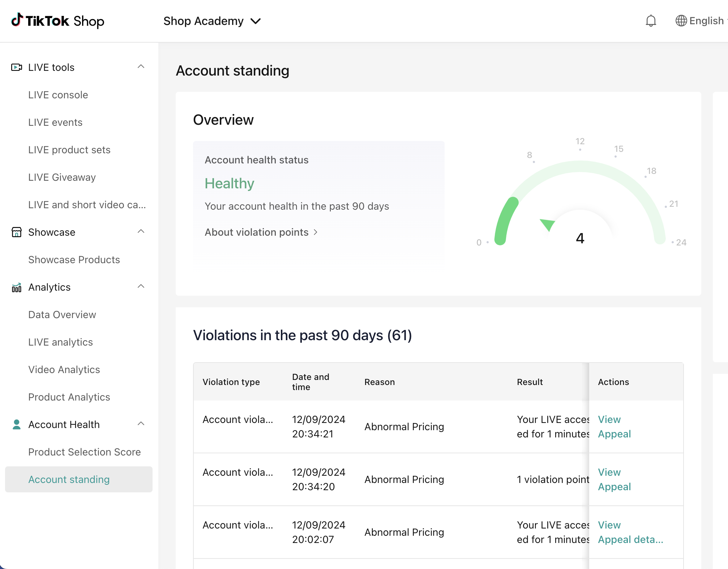The image size is (728, 569).
Task: Click the Account Health person icon
Action: (17, 424)
